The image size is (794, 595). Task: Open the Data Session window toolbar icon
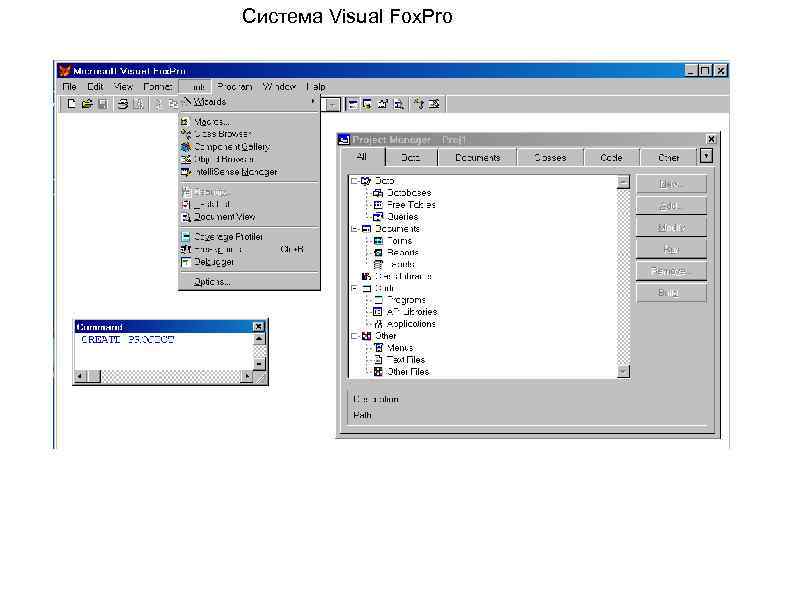(x=368, y=104)
